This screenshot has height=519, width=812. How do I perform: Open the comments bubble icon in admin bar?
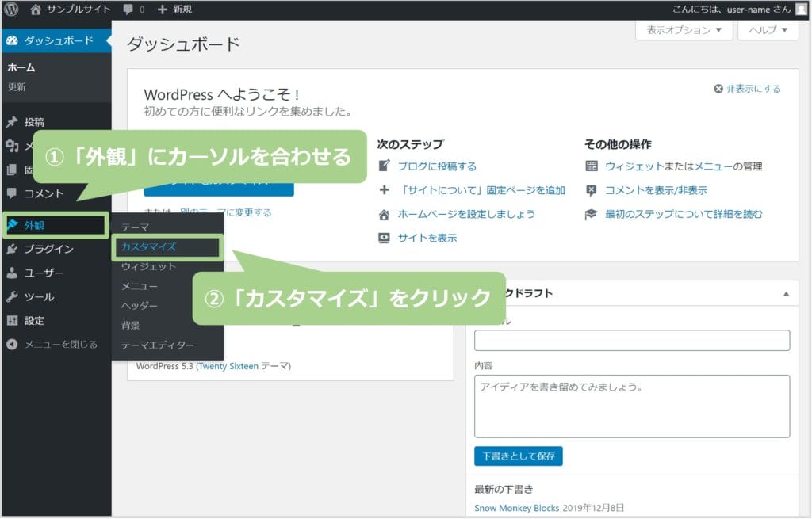point(128,10)
